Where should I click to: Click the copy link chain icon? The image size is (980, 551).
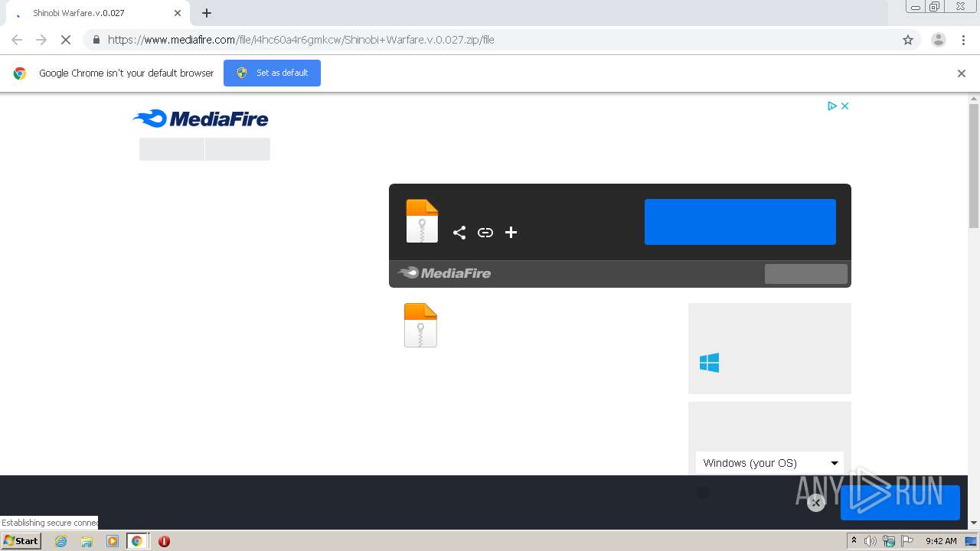tap(485, 233)
